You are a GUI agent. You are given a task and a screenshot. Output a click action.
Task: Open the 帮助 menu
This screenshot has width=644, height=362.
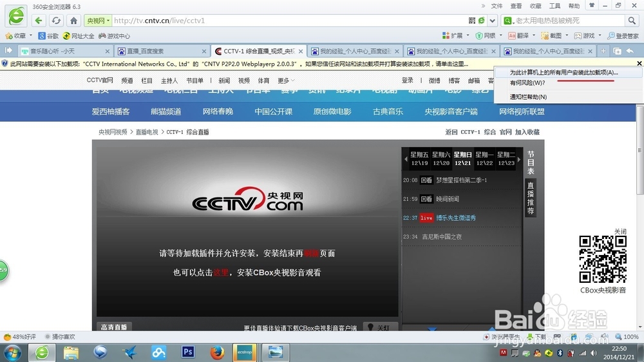coord(574,6)
